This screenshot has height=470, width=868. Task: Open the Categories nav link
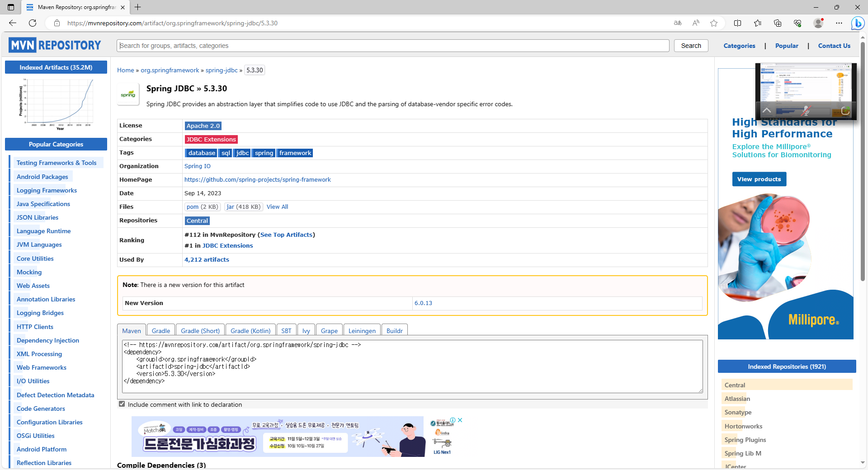pos(739,46)
